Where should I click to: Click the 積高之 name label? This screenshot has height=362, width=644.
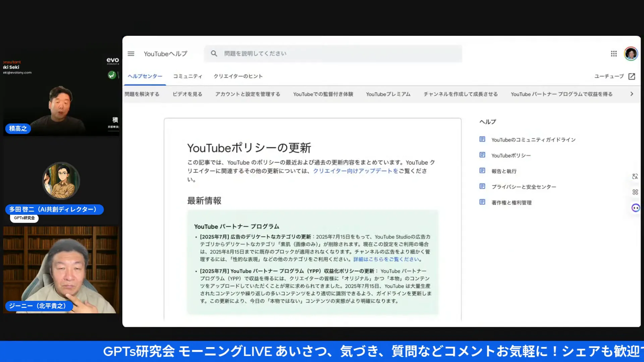point(18,129)
